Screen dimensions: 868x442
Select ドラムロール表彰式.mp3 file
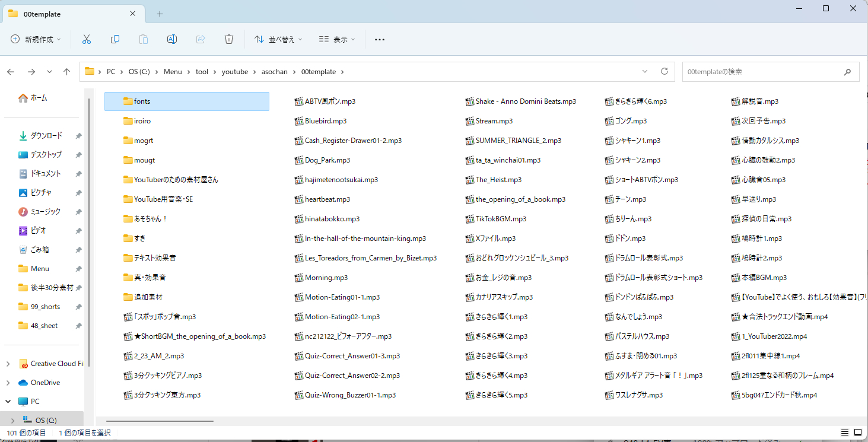click(x=644, y=258)
